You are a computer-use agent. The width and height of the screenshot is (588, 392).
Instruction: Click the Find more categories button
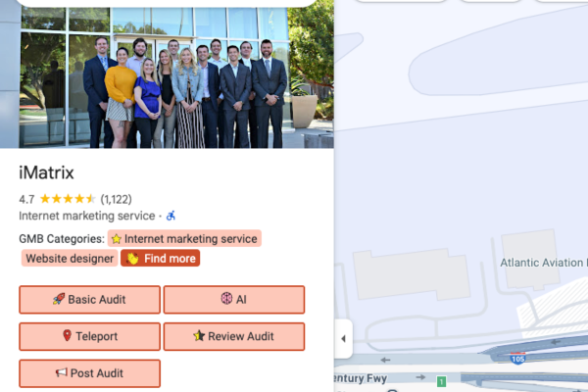click(x=161, y=259)
